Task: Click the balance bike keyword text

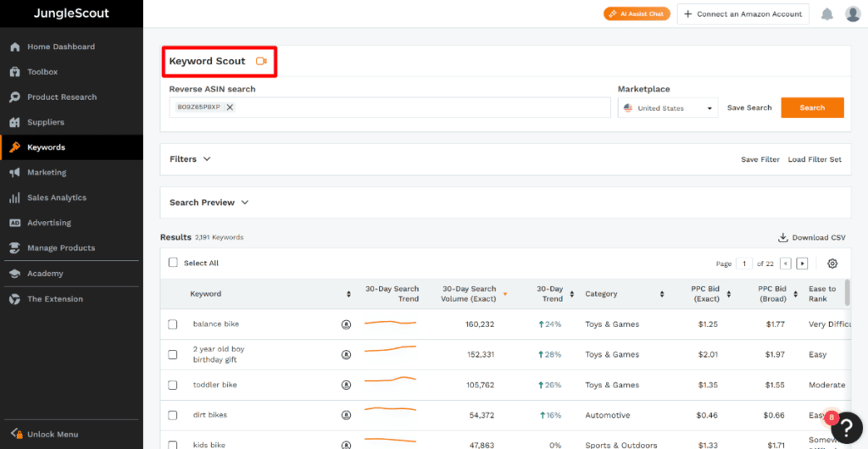Action: pyautogui.click(x=216, y=324)
